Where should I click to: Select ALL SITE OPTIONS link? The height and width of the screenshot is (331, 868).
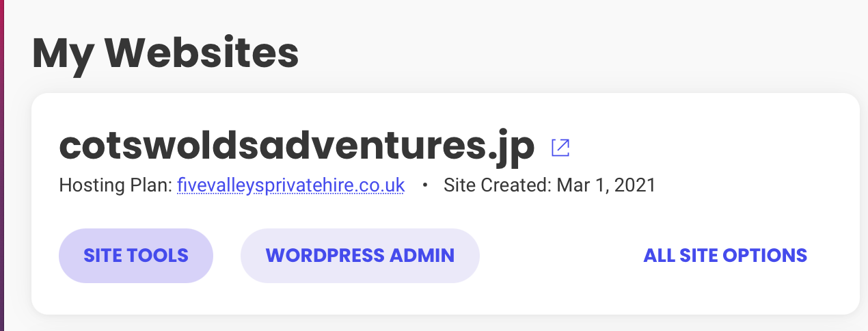click(725, 256)
